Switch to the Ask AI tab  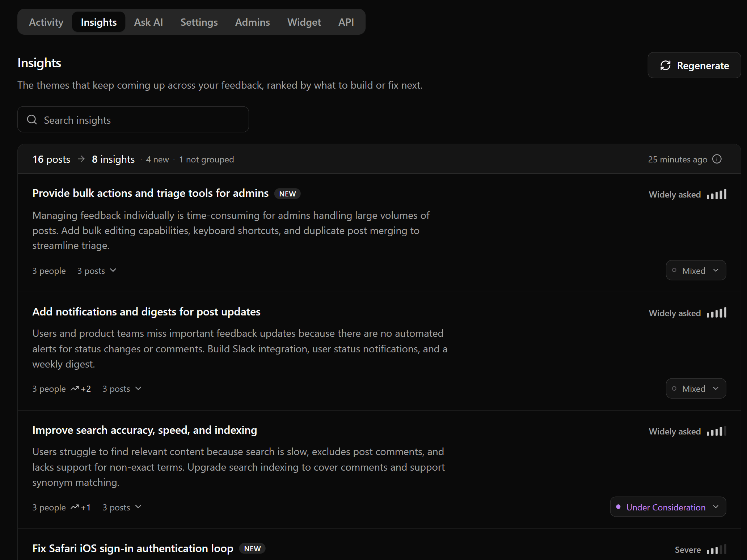(x=148, y=22)
